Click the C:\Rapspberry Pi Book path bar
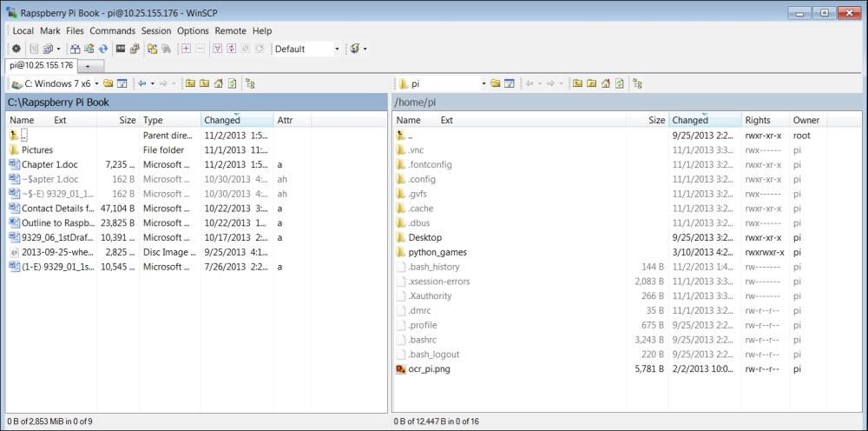868x431 pixels. 196,102
